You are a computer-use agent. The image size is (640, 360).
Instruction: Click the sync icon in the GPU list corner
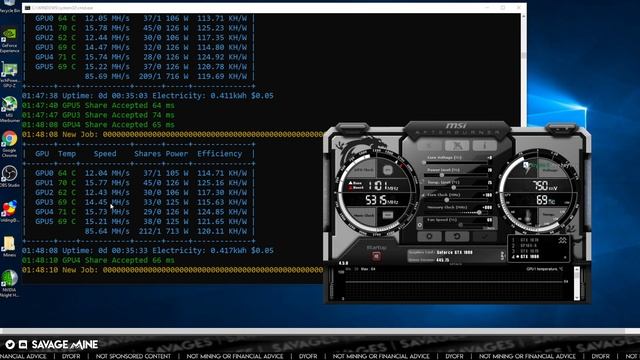pyautogui.click(x=562, y=240)
